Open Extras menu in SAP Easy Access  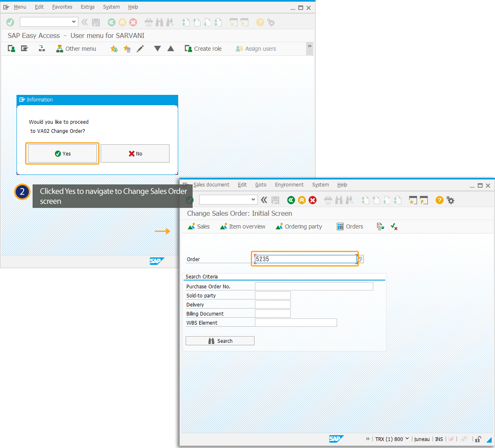(x=88, y=7)
